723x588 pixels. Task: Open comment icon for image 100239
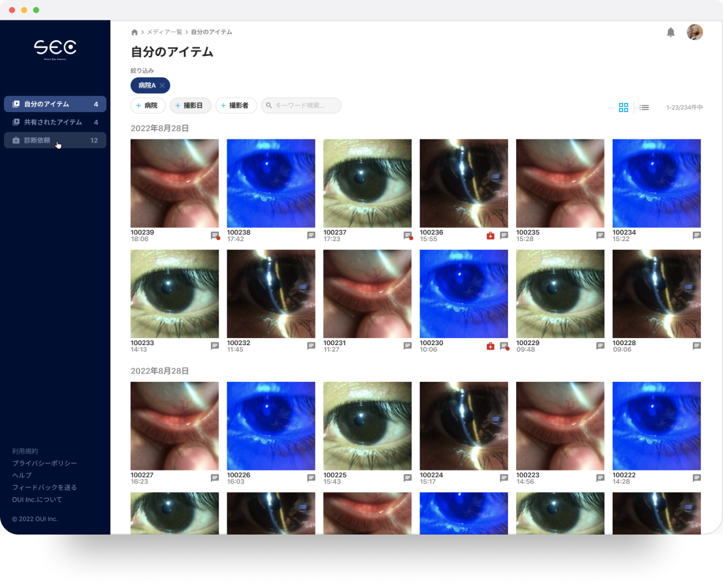214,235
